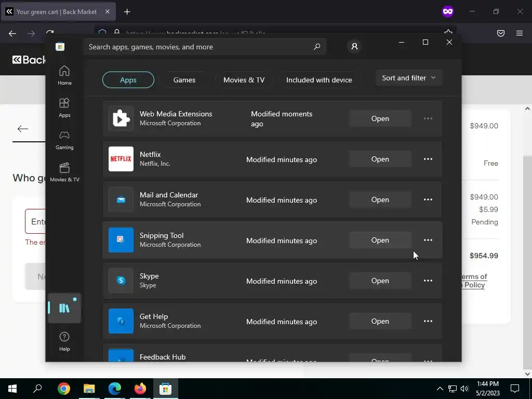Screen dimensions: 532x399
Task: Switch to Firefox from the taskbar
Action: [x=140, y=389]
